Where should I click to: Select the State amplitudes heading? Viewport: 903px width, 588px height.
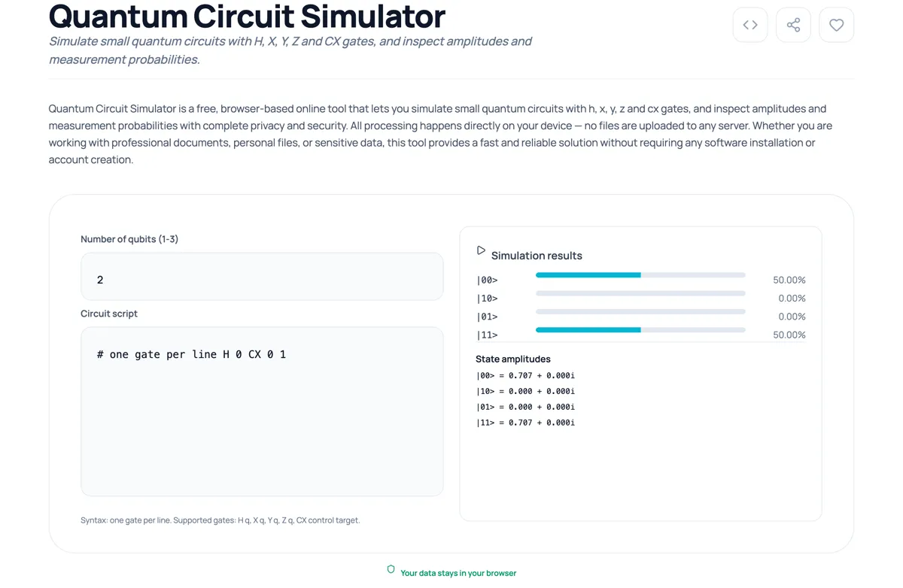click(x=512, y=359)
